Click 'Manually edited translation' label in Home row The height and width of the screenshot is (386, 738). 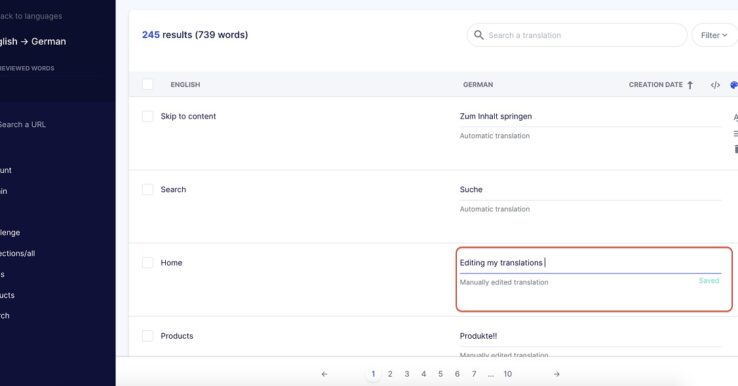click(x=504, y=282)
